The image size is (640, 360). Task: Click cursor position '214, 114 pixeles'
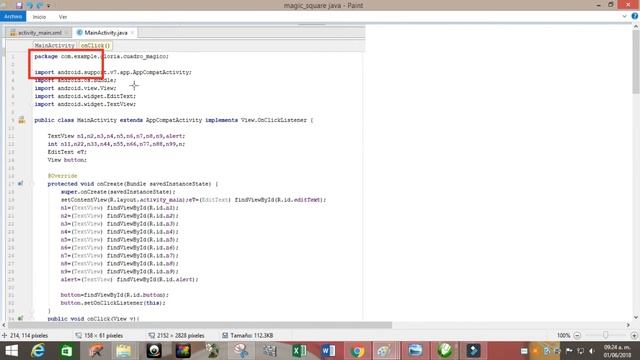click(x=29, y=336)
